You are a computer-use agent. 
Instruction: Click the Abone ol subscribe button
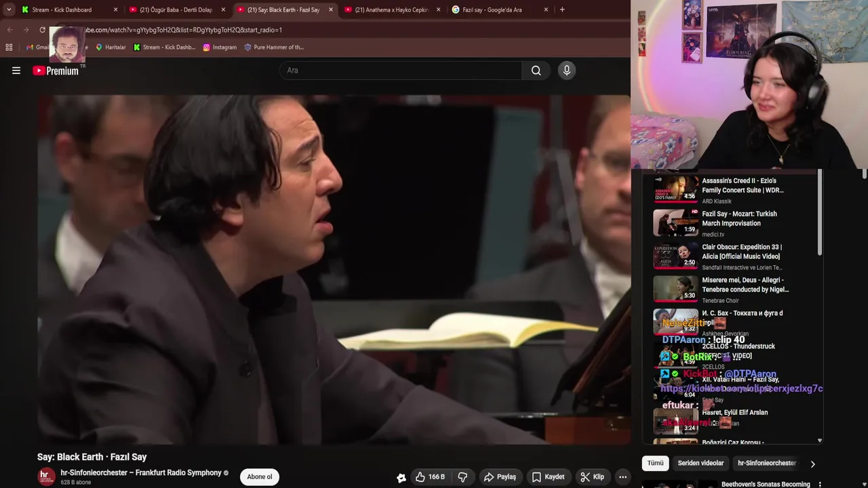pos(259,476)
